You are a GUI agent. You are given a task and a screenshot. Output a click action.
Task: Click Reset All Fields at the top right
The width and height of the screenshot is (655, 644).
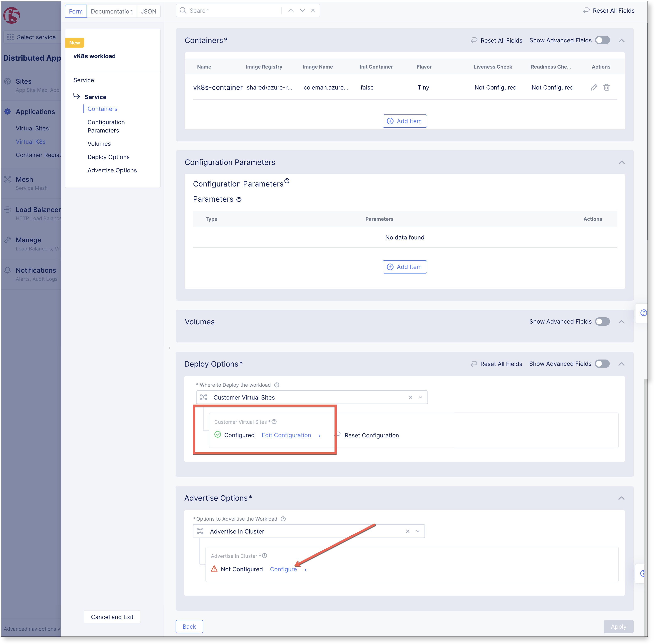tap(609, 10)
